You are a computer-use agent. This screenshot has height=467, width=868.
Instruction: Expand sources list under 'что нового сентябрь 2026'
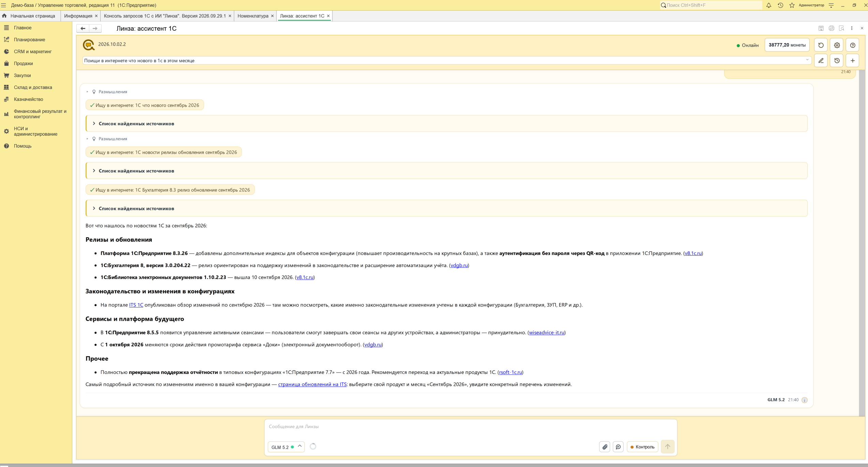[x=447, y=123]
